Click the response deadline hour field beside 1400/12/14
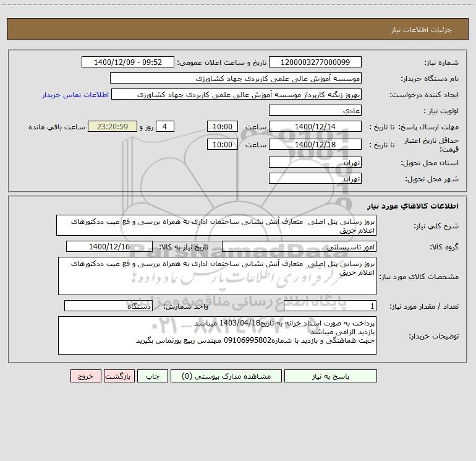This screenshot has width=476, height=461. (222, 126)
